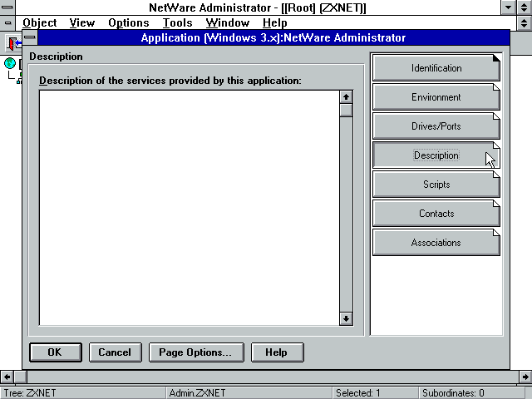Viewport: 532px width, 399px height.
Task: Select the Description page button
Action: pos(436,155)
